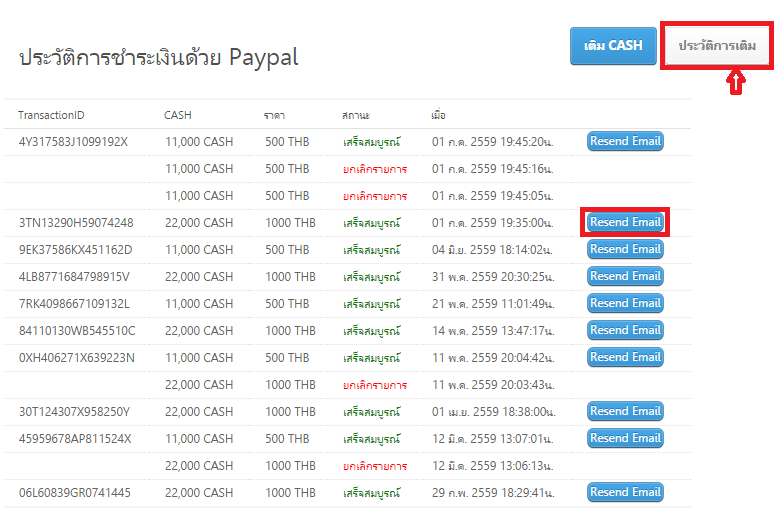Click 11,000 CASH in row 7RK4098667109132L
This screenshot has width=776, height=517.
[199, 304]
